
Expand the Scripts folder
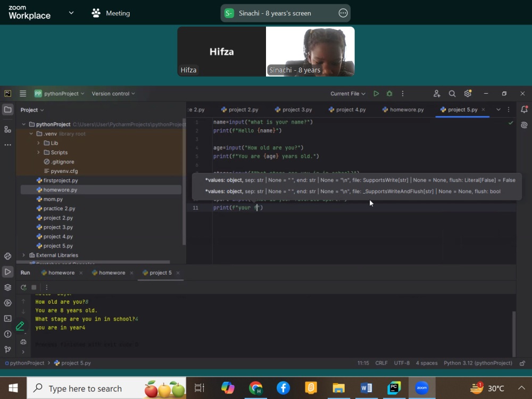(x=39, y=152)
